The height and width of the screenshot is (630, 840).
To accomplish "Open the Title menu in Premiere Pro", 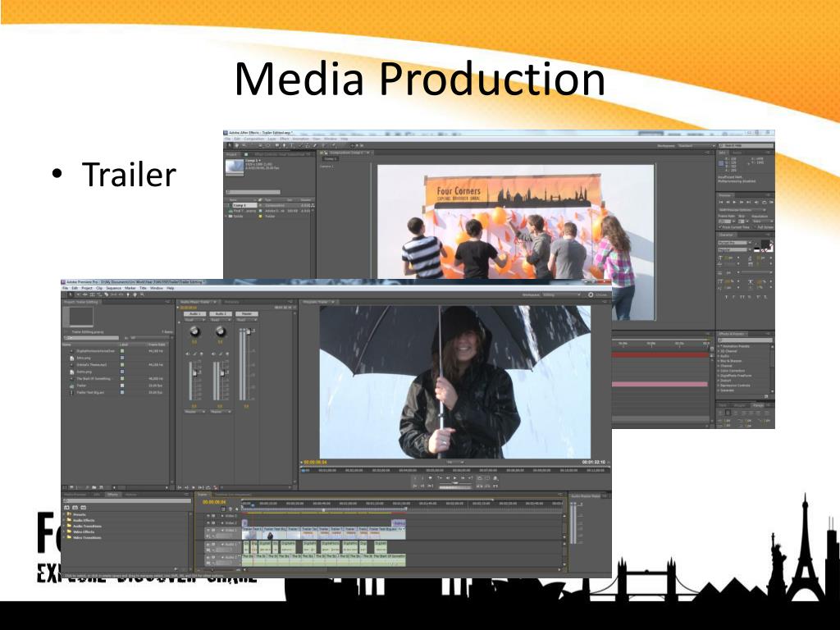I will pyautogui.click(x=143, y=288).
